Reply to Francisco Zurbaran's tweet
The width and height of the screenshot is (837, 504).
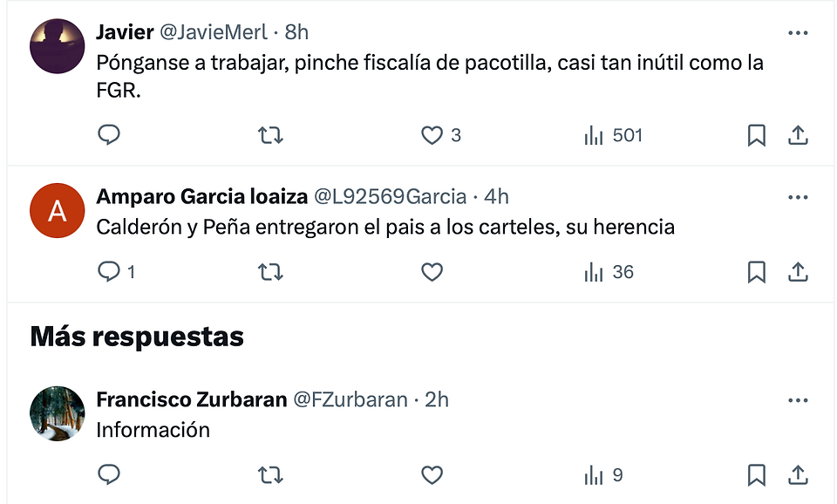coord(109,474)
